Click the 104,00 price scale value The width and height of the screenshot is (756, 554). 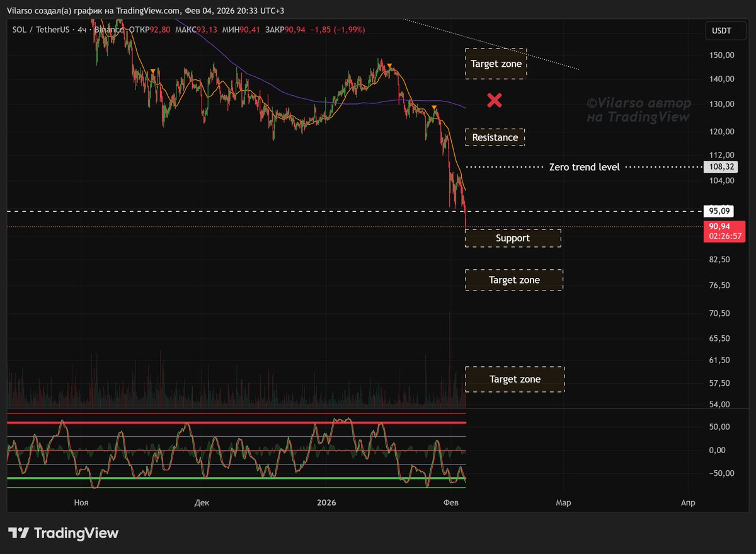tap(721, 181)
